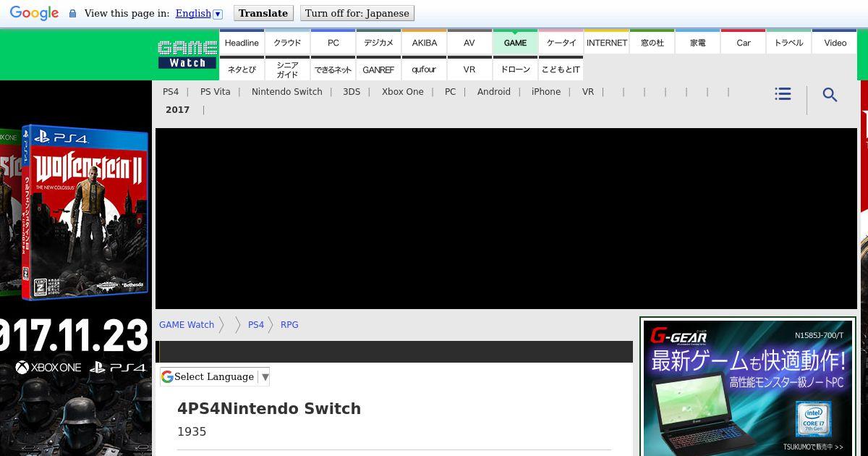Open the AV tab

[469, 43]
